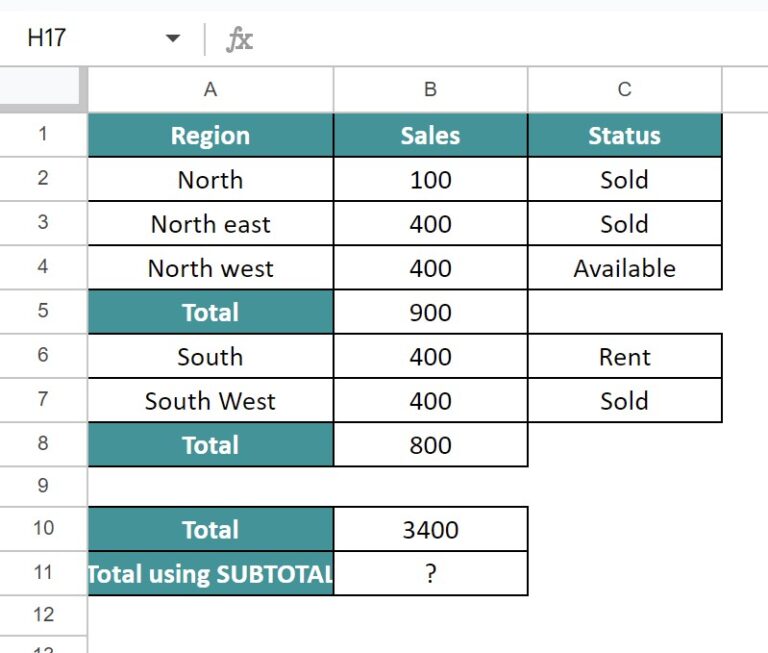Select Sold status in South West row

624,400
